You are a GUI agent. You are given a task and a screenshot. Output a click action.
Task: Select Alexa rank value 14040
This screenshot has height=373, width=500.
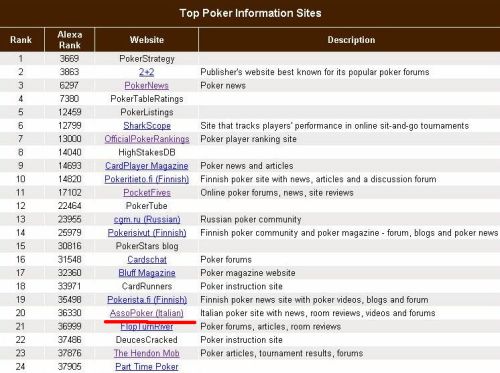[x=70, y=152]
